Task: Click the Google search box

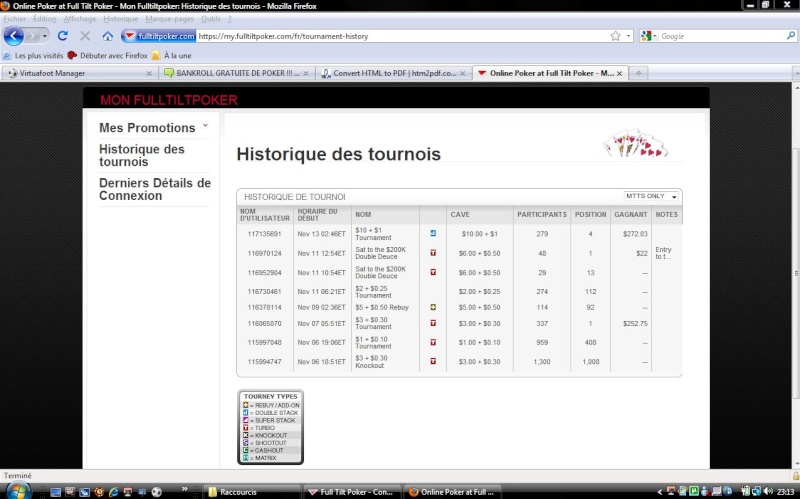Action: click(x=721, y=36)
